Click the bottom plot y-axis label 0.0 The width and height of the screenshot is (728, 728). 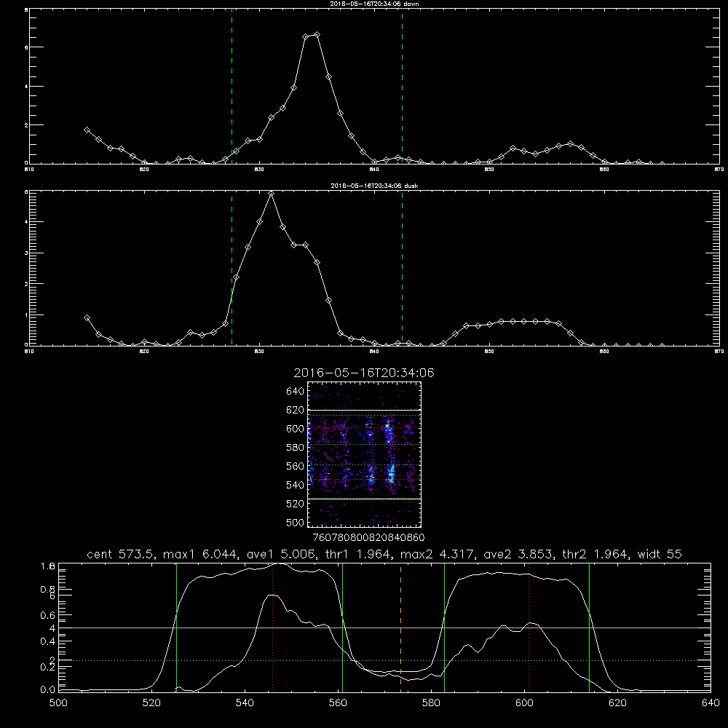48,690
